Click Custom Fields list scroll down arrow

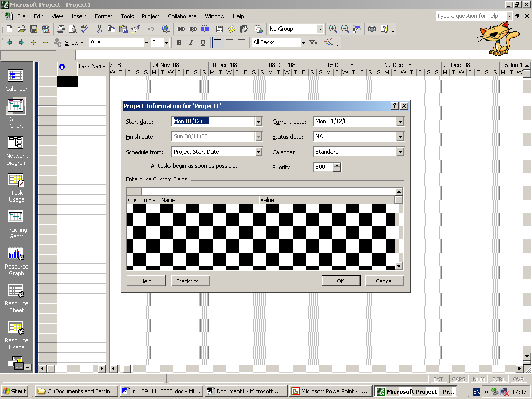399,266
